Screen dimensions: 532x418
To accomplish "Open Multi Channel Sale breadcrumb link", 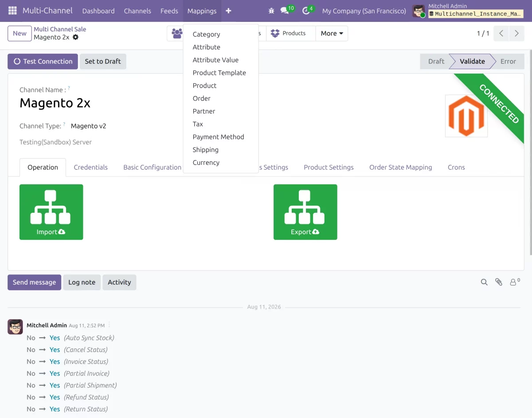I will 60,29.
